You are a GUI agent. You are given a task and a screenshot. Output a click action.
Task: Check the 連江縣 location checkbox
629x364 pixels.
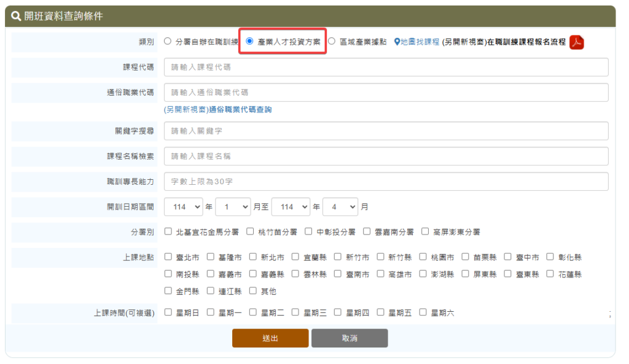coord(211,290)
